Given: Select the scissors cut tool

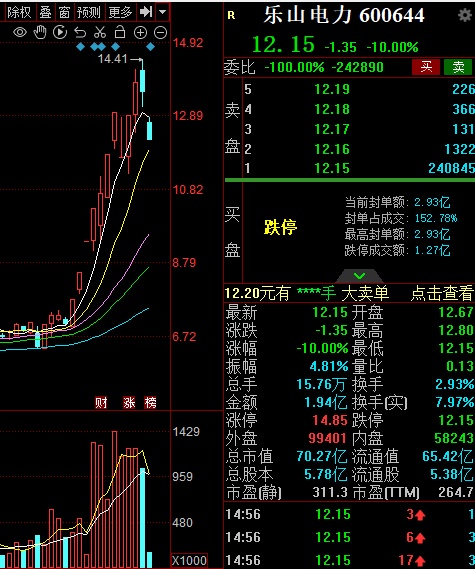Looking at the screenshot, I should [100, 32].
